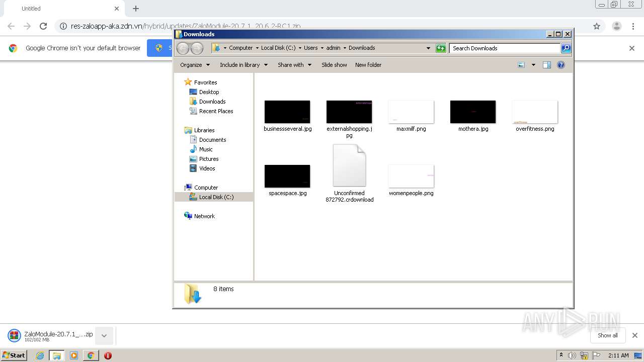This screenshot has width=644, height=362.
Task: Select Desktop under Favorites
Action: [x=209, y=92]
